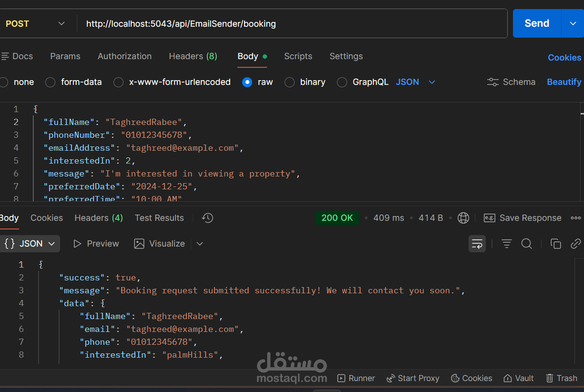Open the Send button options arrow
The height and width of the screenshot is (392, 584).
(573, 23)
